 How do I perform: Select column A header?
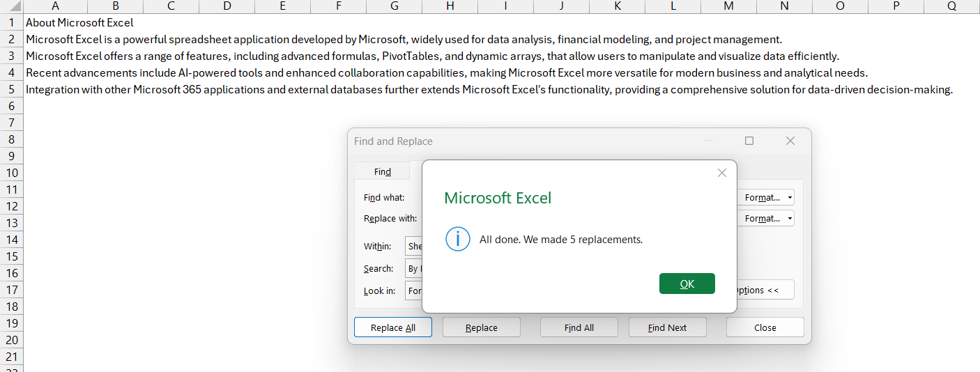(x=56, y=6)
